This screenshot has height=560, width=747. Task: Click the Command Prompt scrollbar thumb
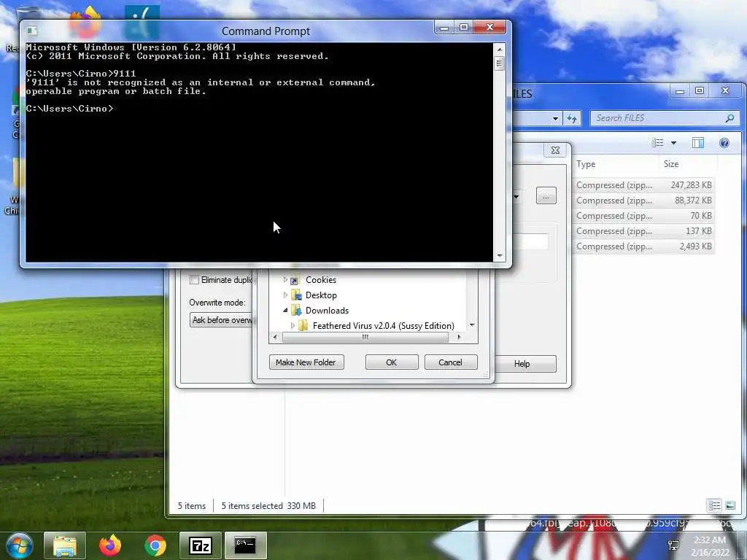[499, 63]
